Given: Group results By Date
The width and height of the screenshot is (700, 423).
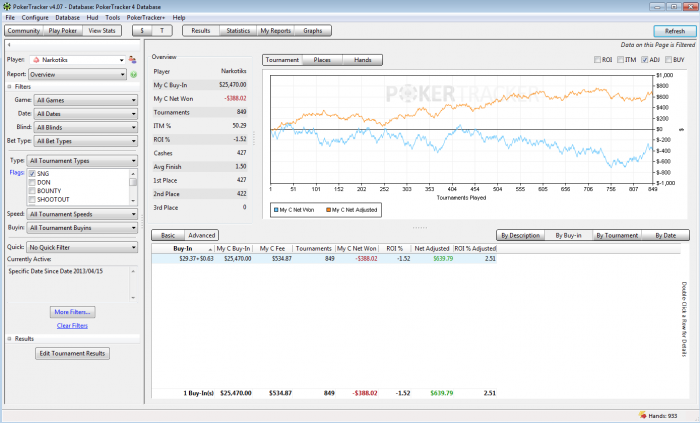Looking at the screenshot, I should (x=665, y=235).
